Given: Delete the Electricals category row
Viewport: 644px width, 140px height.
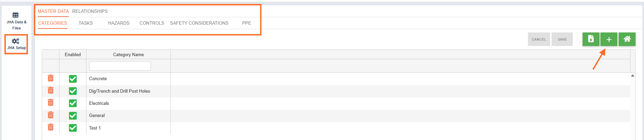Looking at the screenshot, I should (x=51, y=103).
